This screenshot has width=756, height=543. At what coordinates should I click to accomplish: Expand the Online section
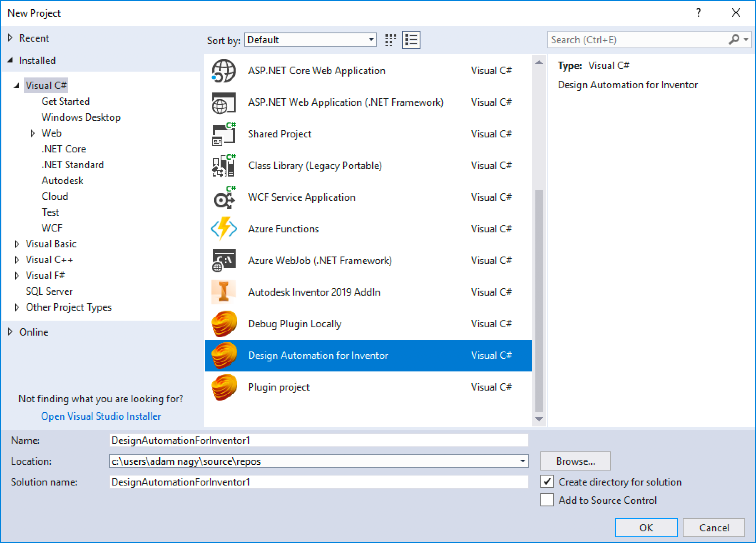coord(10,332)
